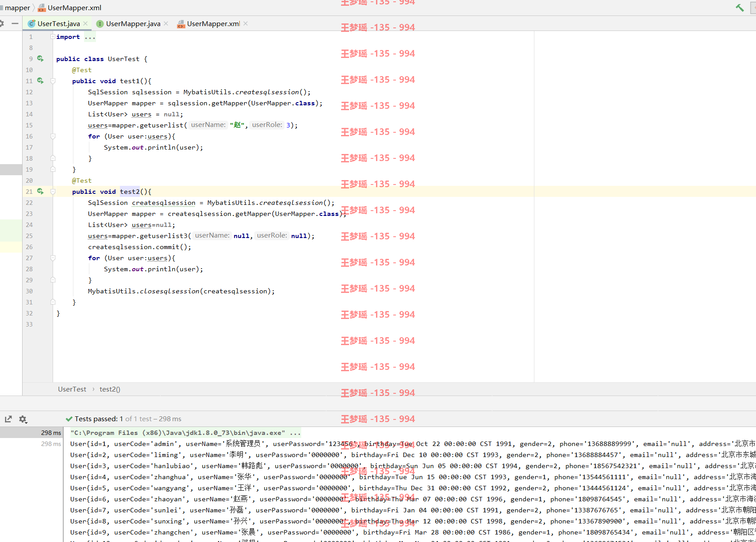Click the fold end marker at line 19

[53, 169]
